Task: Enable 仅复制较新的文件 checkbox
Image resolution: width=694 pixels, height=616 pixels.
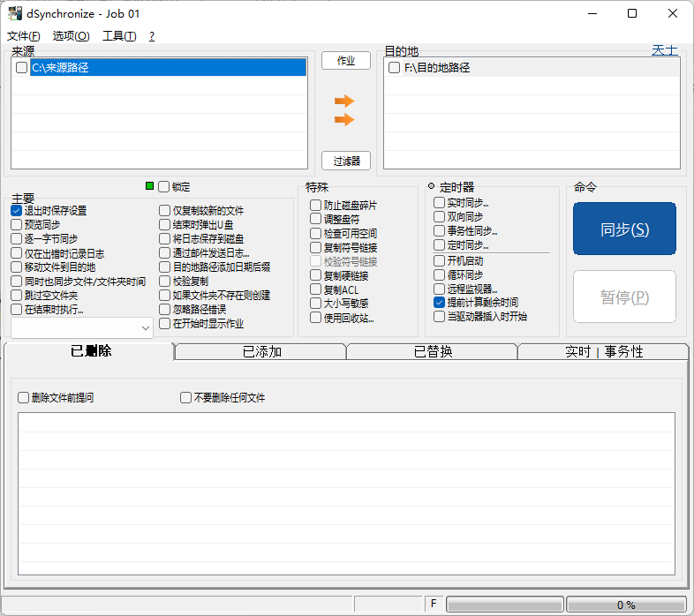Action: [164, 211]
